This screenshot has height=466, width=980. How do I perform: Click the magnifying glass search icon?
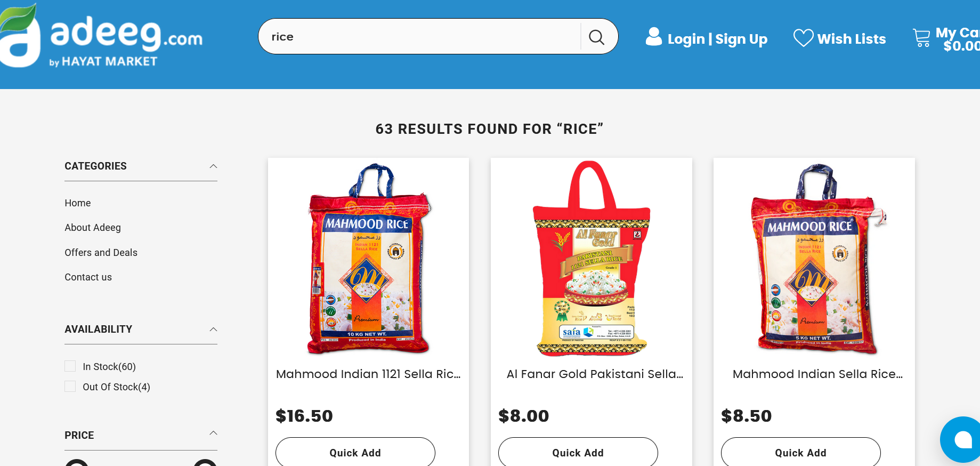596,37
